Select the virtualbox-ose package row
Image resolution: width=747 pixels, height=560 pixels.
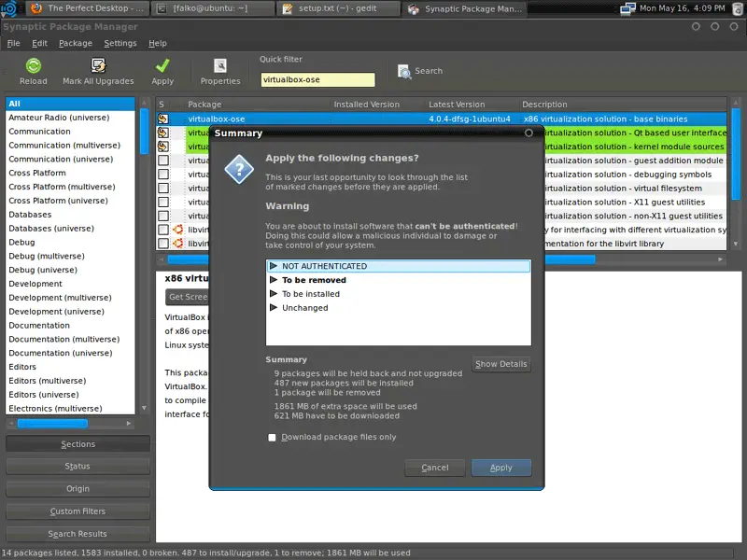(441, 119)
